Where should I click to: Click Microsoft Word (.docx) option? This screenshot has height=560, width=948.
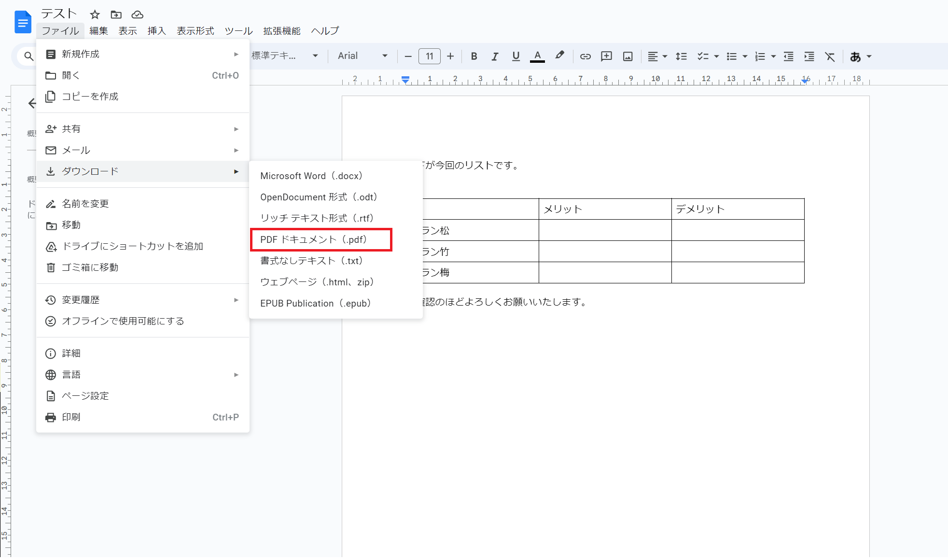pyautogui.click(x=311, y=176)
